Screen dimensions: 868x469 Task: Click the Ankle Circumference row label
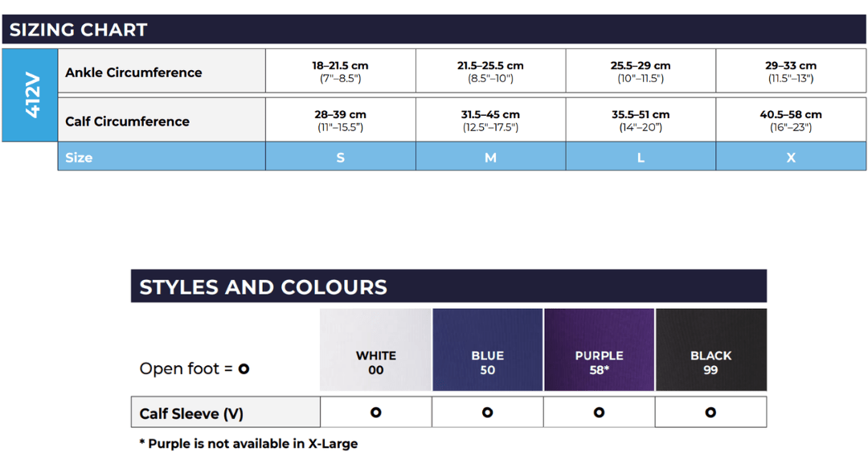click(133, 72)
